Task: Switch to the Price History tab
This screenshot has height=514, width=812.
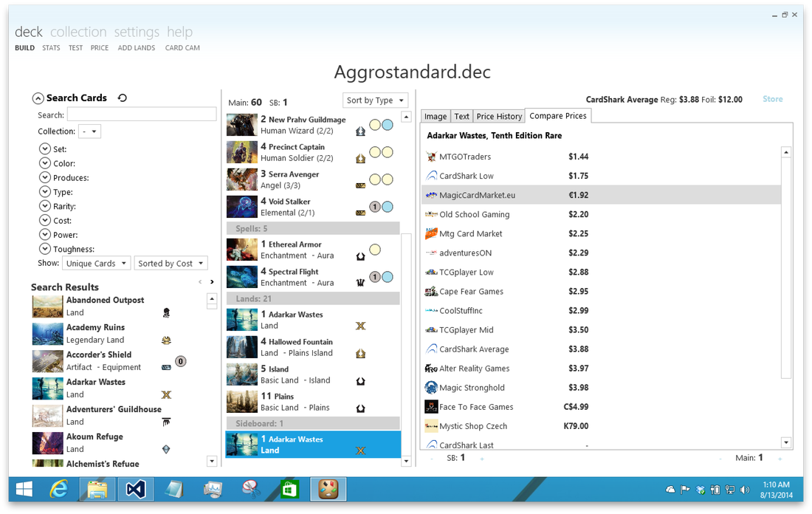Action: click(x=499, y=116)
